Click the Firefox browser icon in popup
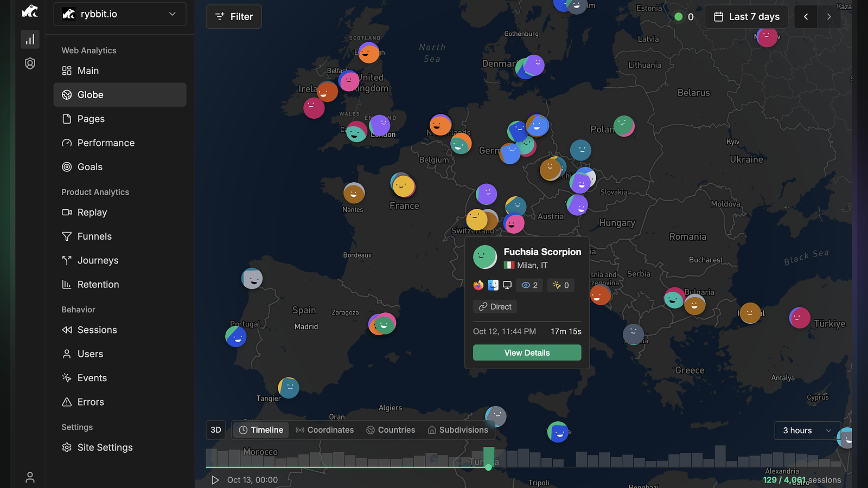The image size is (868, 488). click(478, 285)
